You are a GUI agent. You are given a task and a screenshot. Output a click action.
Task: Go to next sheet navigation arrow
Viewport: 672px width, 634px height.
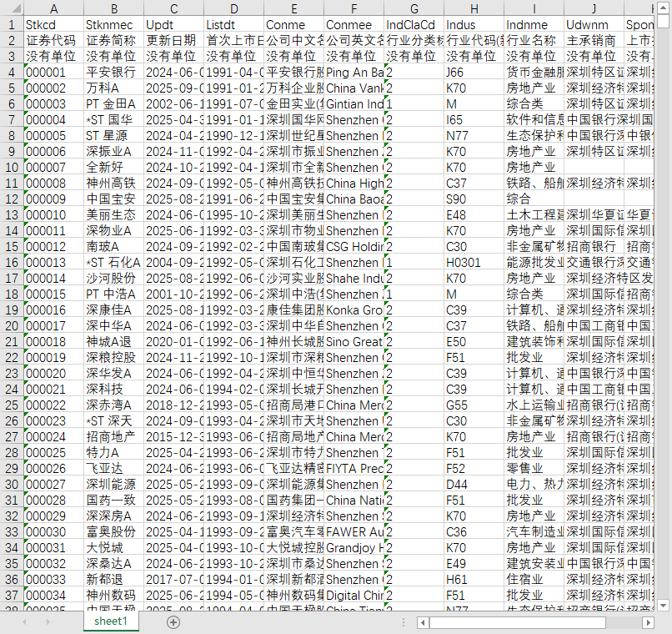pos(48,621)
